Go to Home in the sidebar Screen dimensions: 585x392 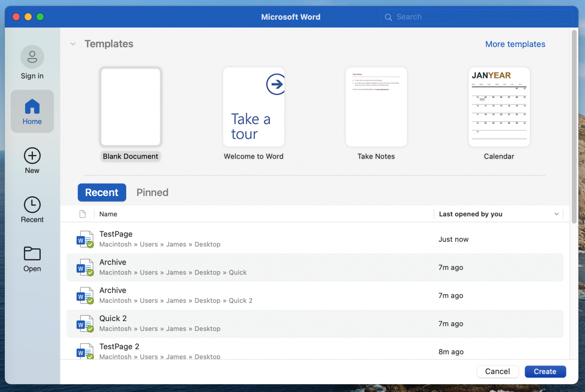point(32,112)
